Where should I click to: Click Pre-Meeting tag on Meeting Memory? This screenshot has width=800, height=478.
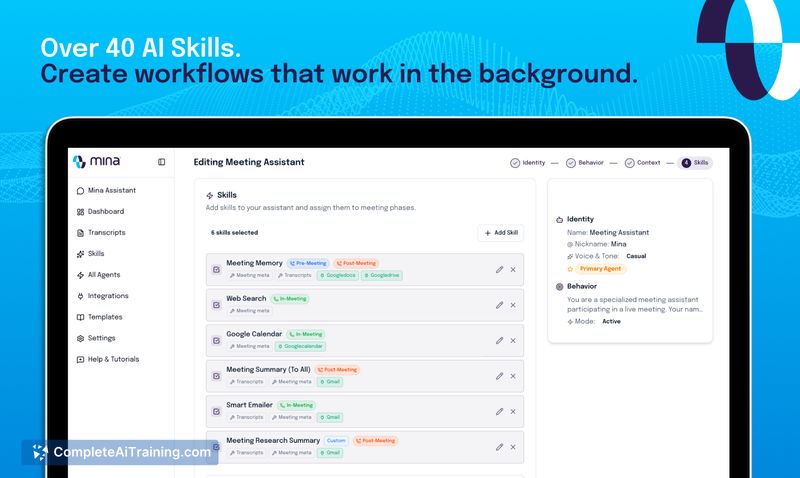308,263
